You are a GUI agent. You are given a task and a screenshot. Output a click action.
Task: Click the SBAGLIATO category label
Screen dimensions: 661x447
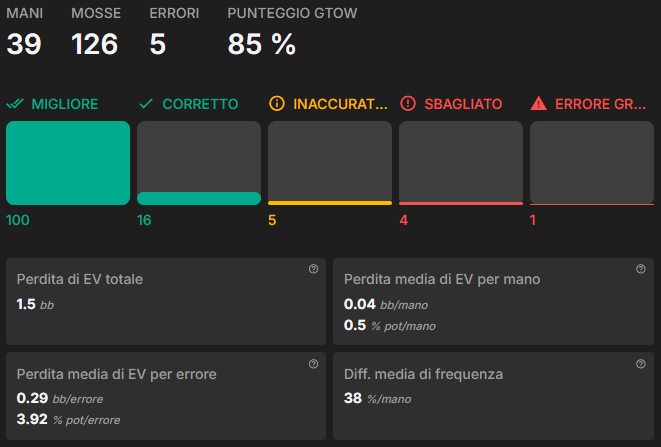(463, 104)
